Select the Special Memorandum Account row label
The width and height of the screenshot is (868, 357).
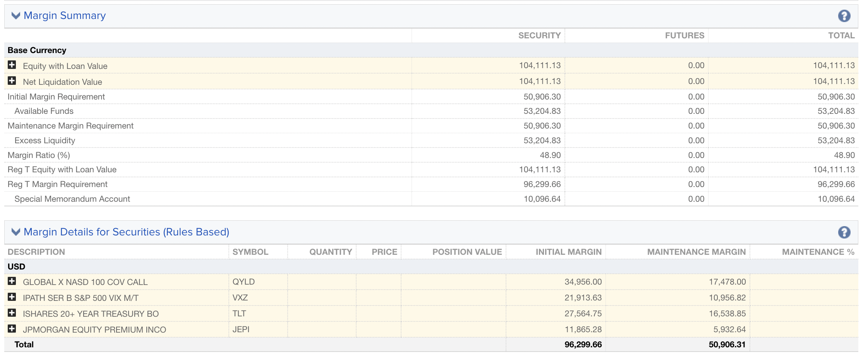[x=72, y=199]
